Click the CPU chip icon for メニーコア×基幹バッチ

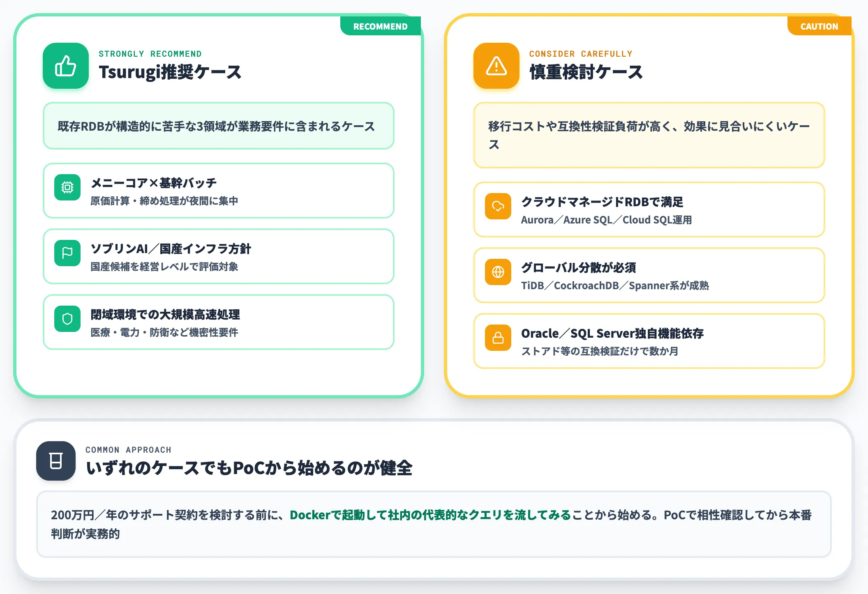coord(67,187)
